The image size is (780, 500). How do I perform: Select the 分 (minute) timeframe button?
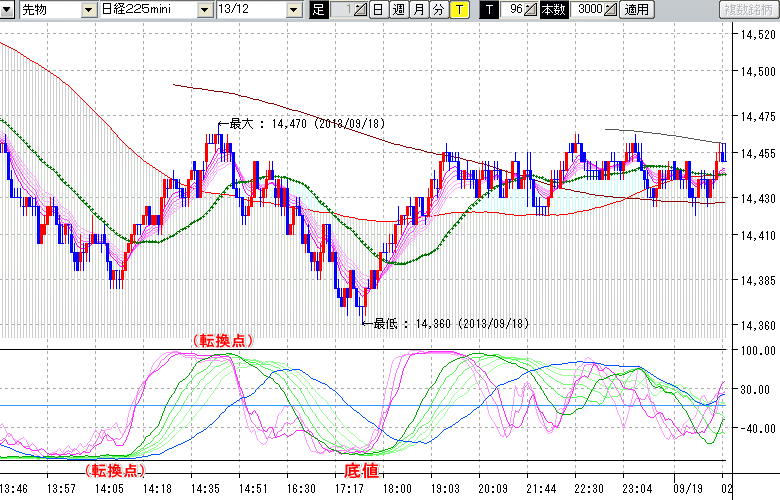point(437,10)
